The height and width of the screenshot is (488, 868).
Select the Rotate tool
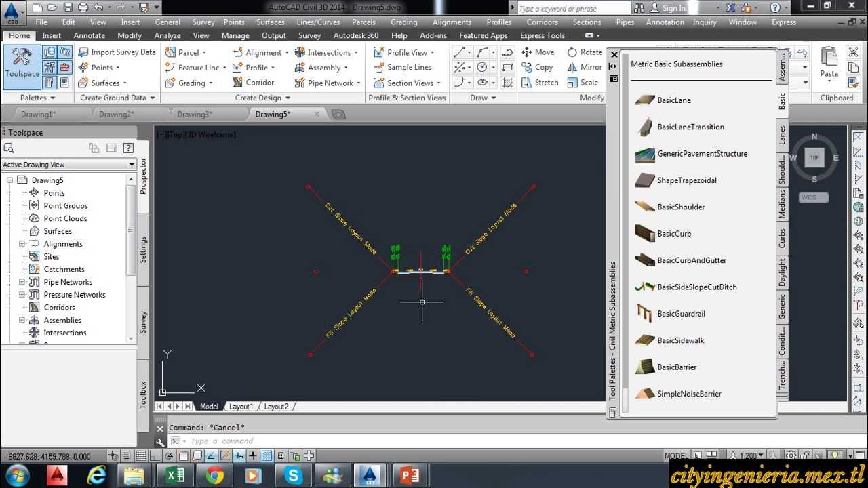click(x=585, y=52)
